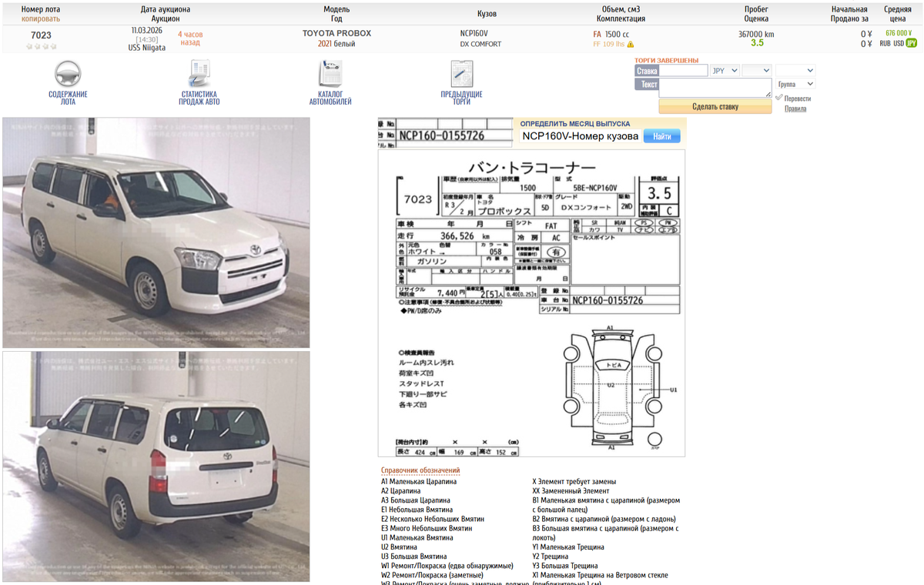This screenshot has width=924, height=585.
Task: Open the front view photo of white Probox
Action: click(x=156, y=232)
